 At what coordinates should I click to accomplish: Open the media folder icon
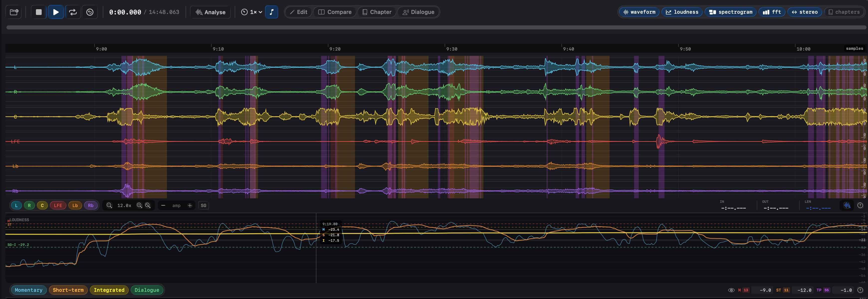(x=14, y=12)
